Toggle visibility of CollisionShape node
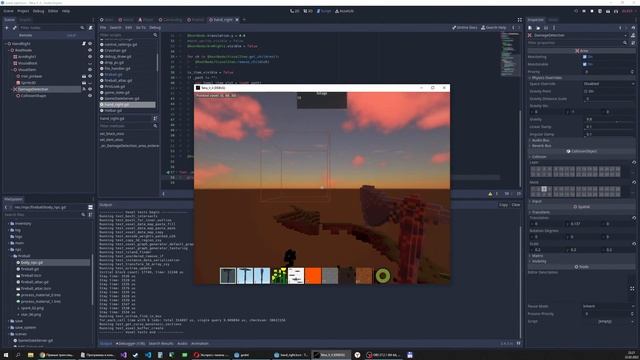Image resolution: width=640 pixels, height=360 pixels. (x=90, y=96)
